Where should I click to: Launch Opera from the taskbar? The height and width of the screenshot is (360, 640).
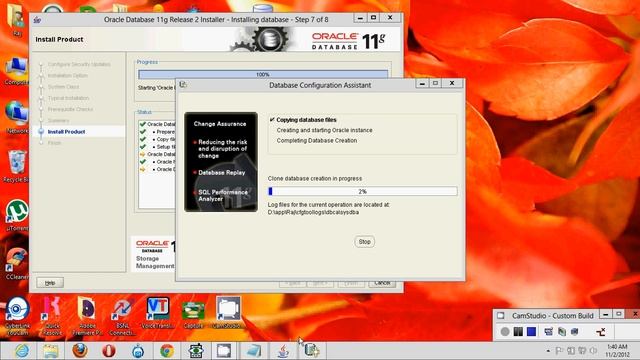pyautogui.click(x=109, y=351)
